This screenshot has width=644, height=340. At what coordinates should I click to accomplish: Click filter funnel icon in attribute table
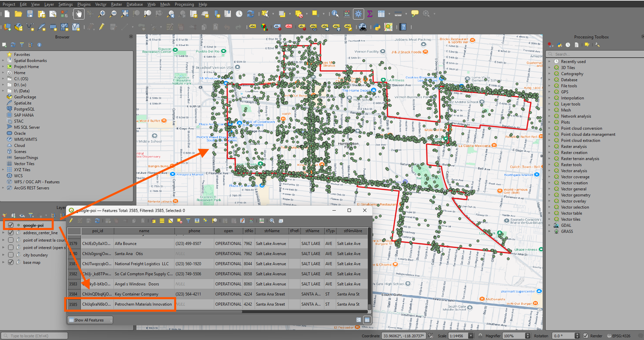pos(188,221)
